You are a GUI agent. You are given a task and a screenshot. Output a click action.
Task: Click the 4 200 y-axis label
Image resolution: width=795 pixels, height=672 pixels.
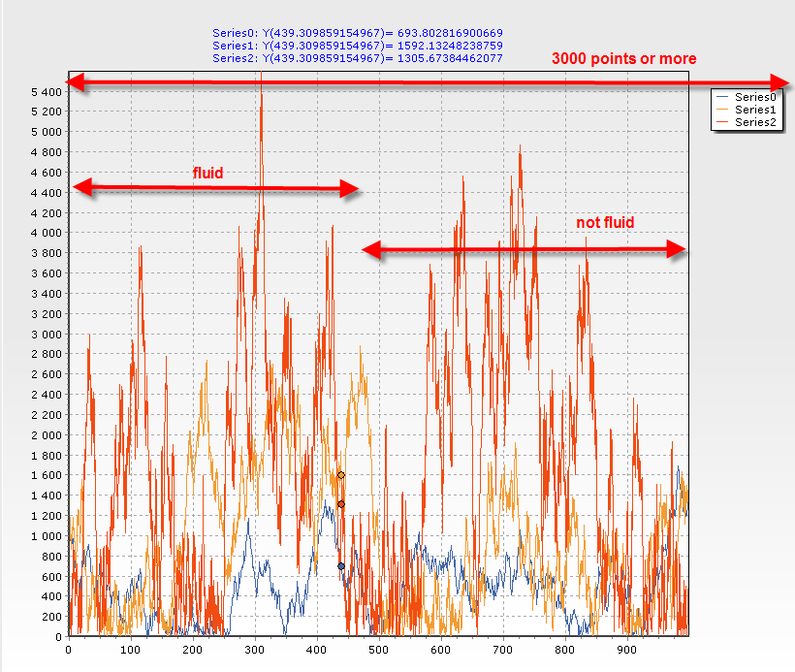point(47,213)
